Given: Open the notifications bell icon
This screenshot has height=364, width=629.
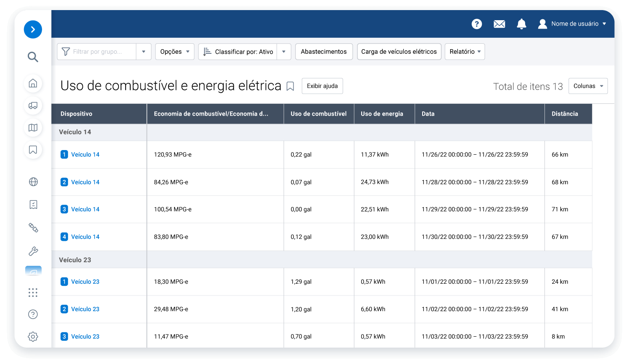Looking at the screenshot, I should (521, 24).
